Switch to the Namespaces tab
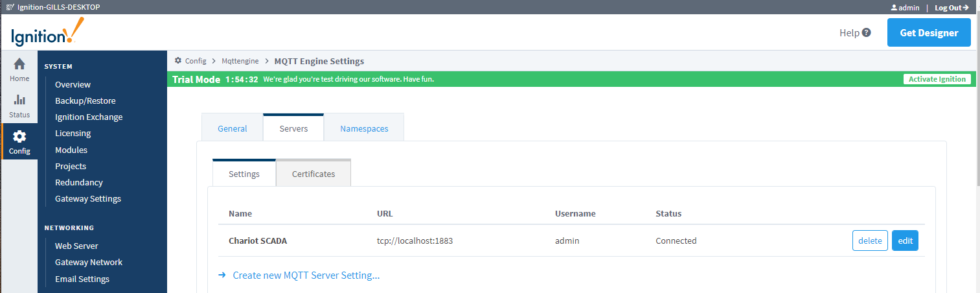 (364, 128)
